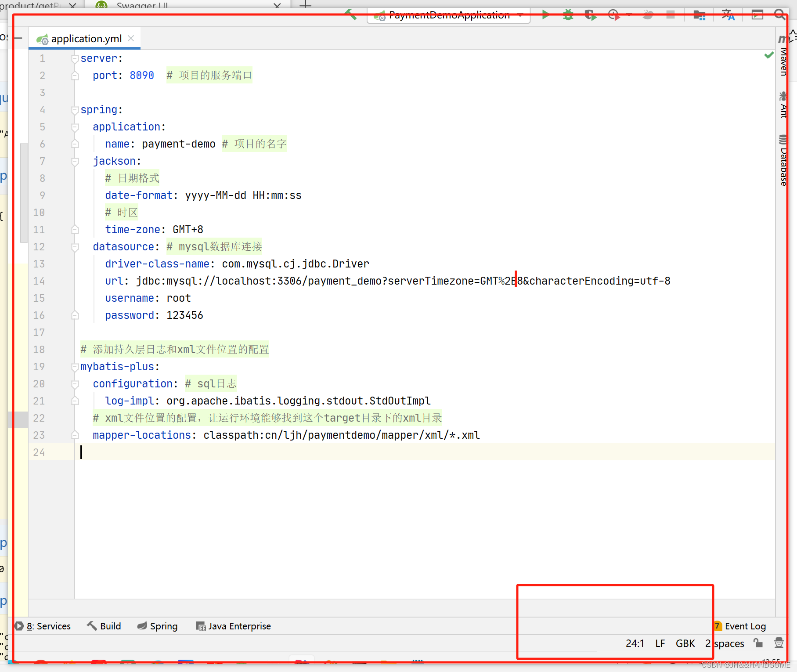
Task: Open the Maven tool window
Action: pos(783,56)
